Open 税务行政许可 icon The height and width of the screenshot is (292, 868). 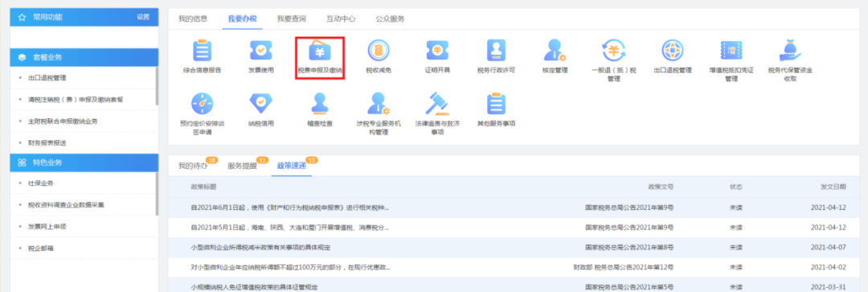(x=497, y=51)
